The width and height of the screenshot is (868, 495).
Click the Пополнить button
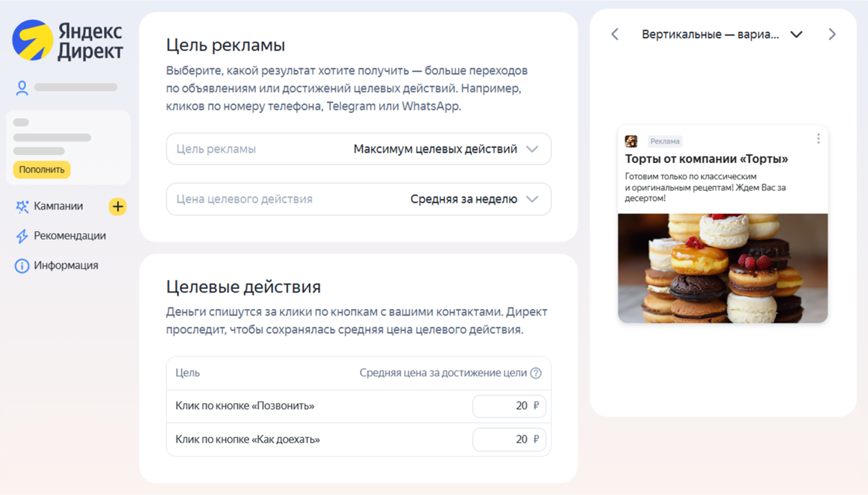[42, 169]
